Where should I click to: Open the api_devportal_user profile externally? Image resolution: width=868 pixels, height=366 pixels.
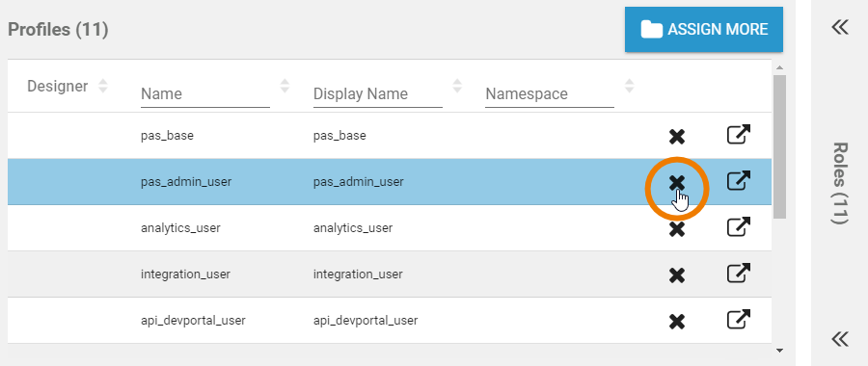click(739, 320)
